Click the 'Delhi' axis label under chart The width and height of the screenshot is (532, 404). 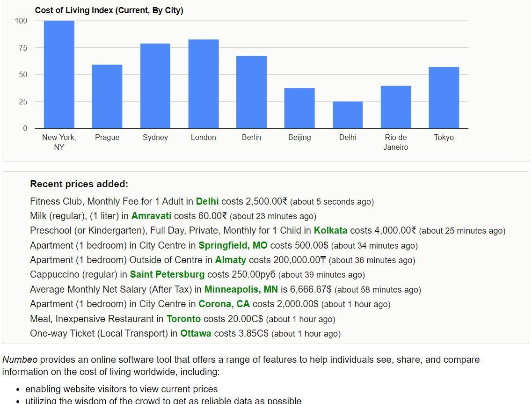[x=348, y=138]
